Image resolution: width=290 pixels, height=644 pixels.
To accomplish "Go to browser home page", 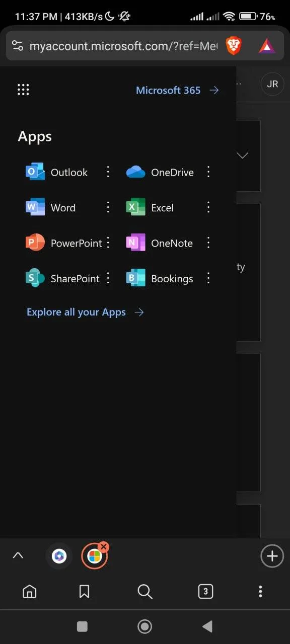I will 30,592.
